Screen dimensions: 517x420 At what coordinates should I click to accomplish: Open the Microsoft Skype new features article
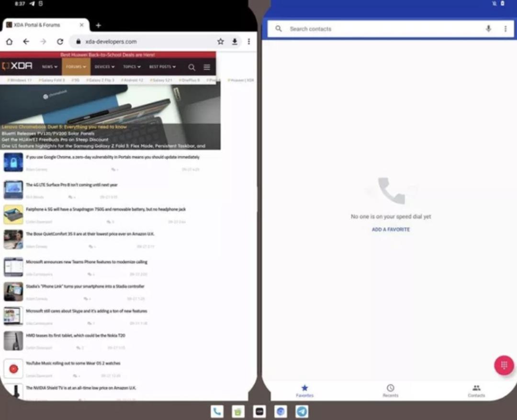86,311
